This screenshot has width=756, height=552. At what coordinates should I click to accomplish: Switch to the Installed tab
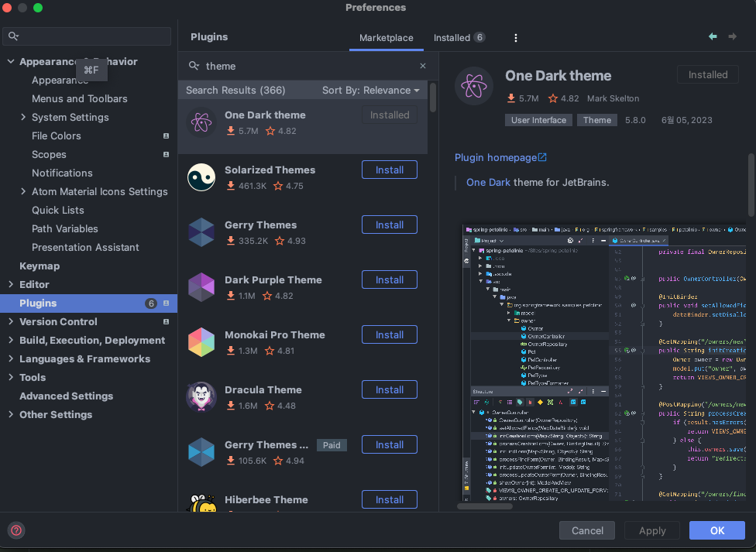point(459,38)
